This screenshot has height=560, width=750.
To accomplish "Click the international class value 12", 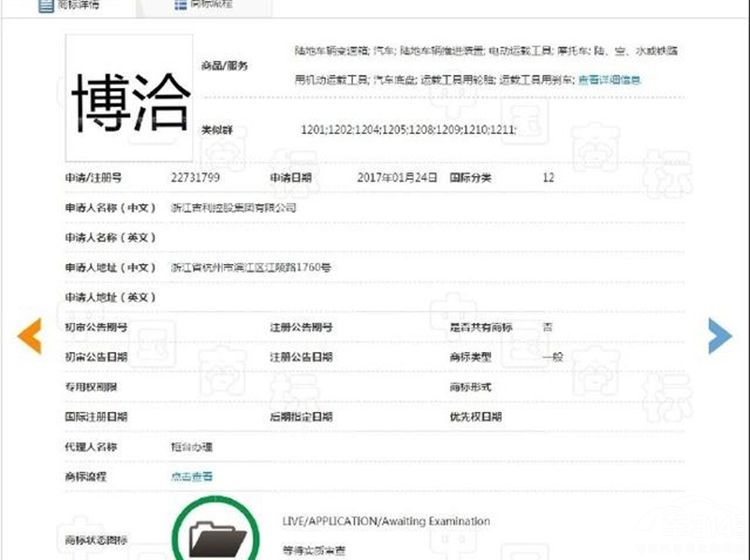I will (x=548, y=177).
